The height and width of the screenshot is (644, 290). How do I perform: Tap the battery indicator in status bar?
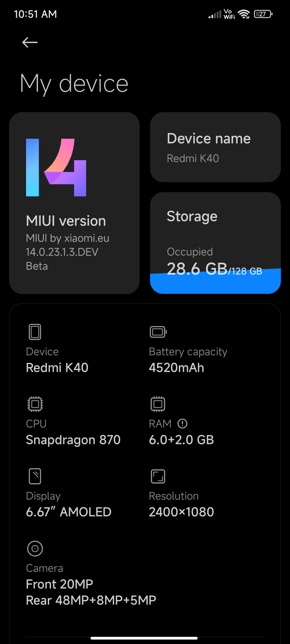coord(263,14)
